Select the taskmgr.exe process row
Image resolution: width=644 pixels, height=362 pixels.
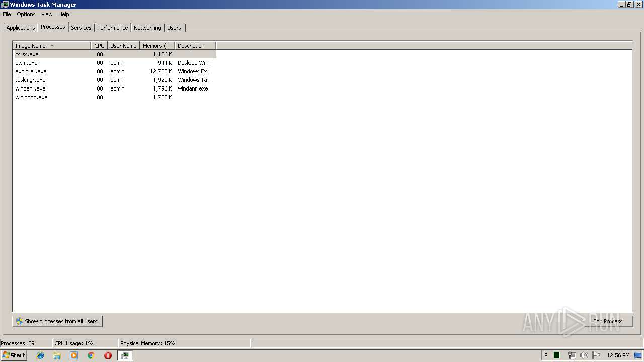click(115, 80)
